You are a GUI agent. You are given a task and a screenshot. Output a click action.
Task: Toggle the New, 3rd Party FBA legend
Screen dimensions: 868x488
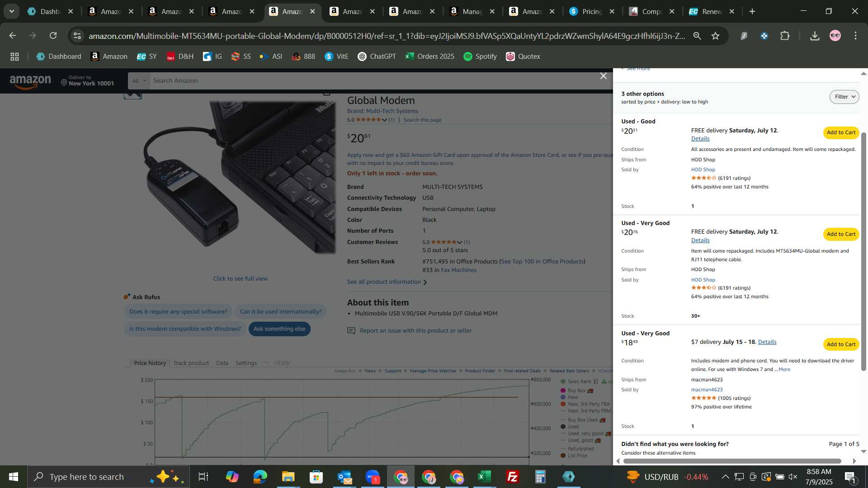point(585,404)
